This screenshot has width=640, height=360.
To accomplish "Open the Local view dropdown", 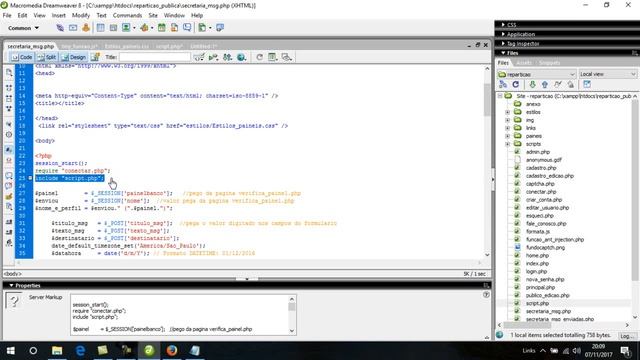I will click(x=608, y=74).
